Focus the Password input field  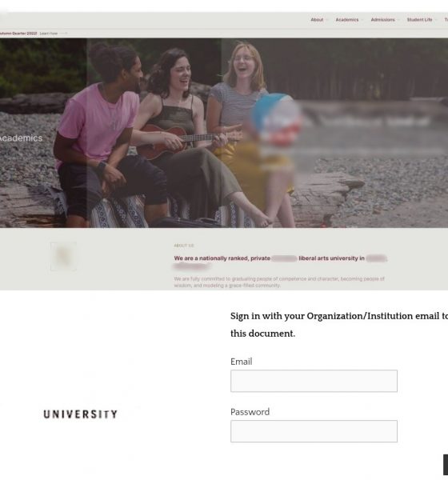[x=314, y=431]
